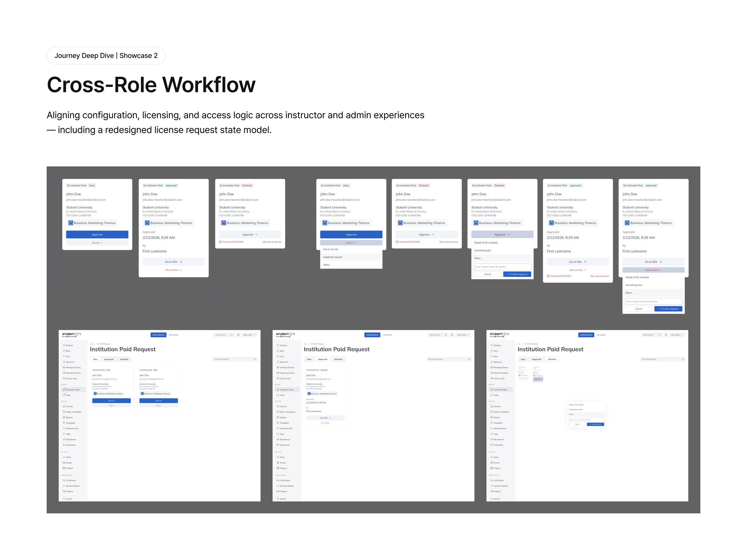This screenshot has width=747, height=560.
Task: Select Not on the list decline reason
Action: (331, 249)
